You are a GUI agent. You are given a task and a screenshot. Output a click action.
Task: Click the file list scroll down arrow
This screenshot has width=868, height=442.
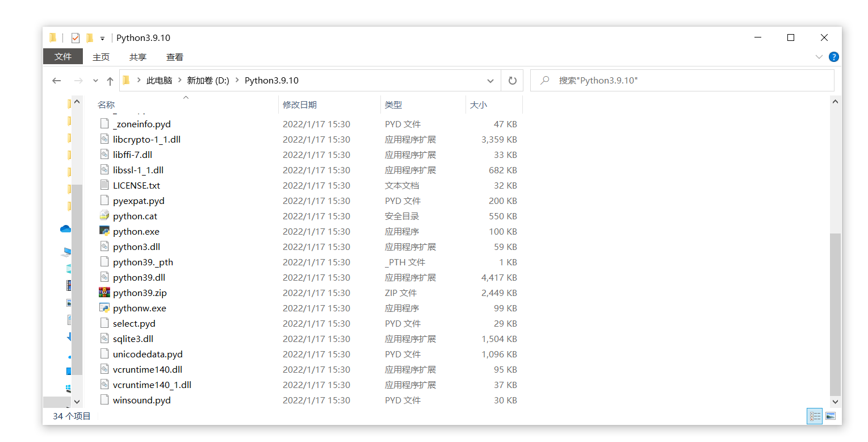(x=835, y=402)
